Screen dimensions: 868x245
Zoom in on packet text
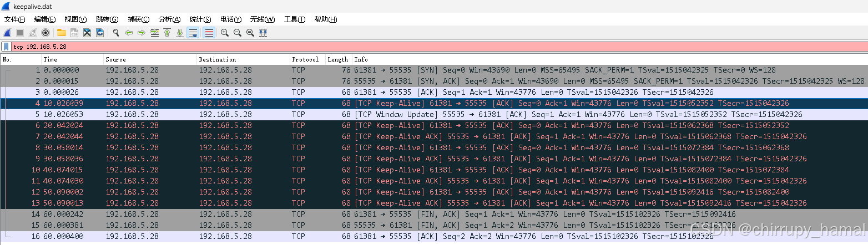click(225, 33)
